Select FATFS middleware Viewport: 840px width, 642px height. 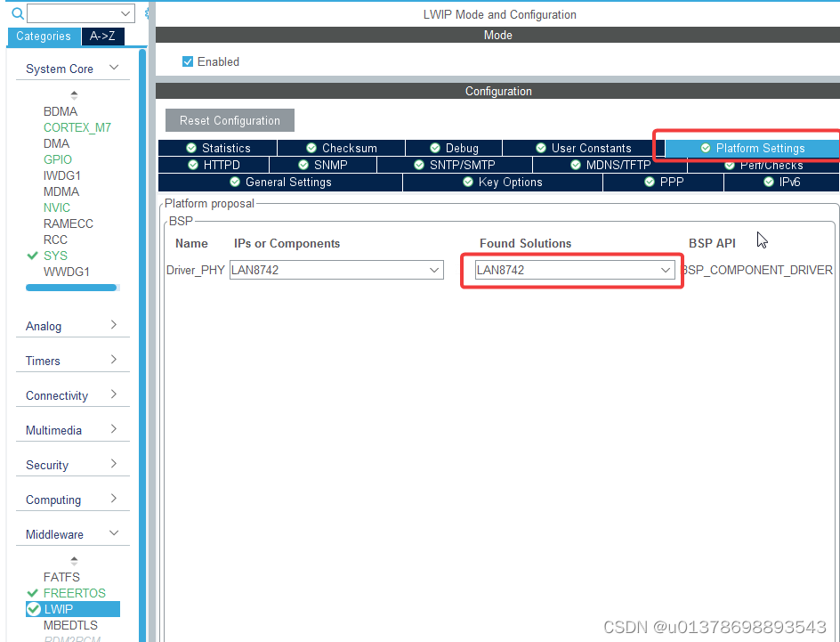point(61,577)
